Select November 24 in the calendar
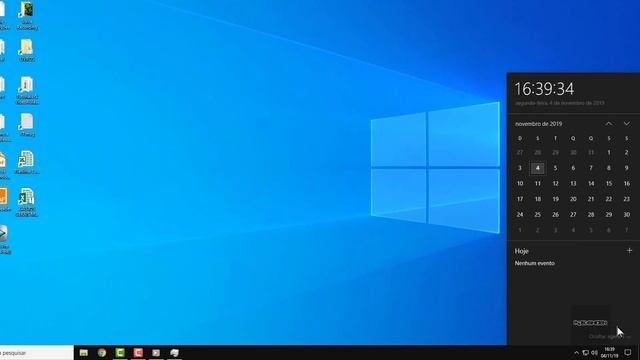The width and height of the screenshot is (640, 360). 520,215
